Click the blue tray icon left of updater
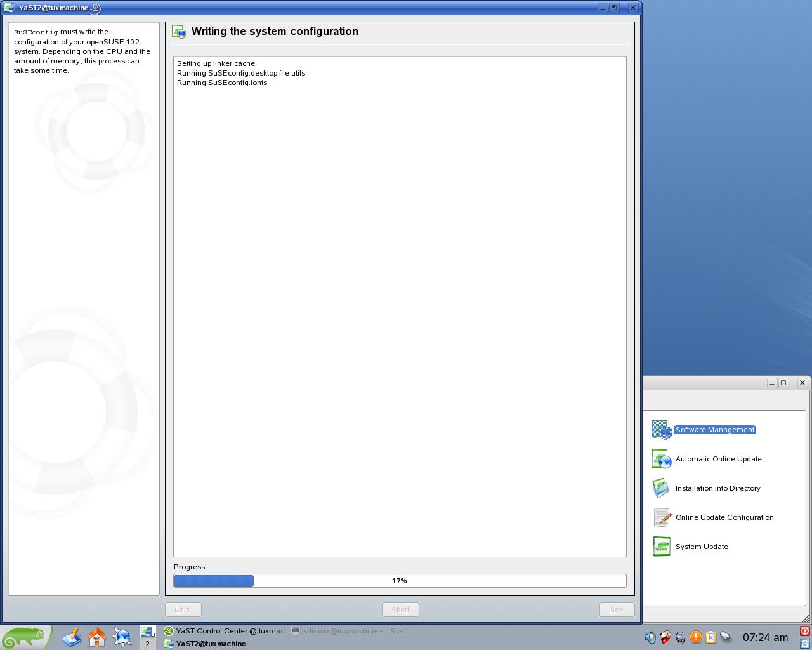 681,637
